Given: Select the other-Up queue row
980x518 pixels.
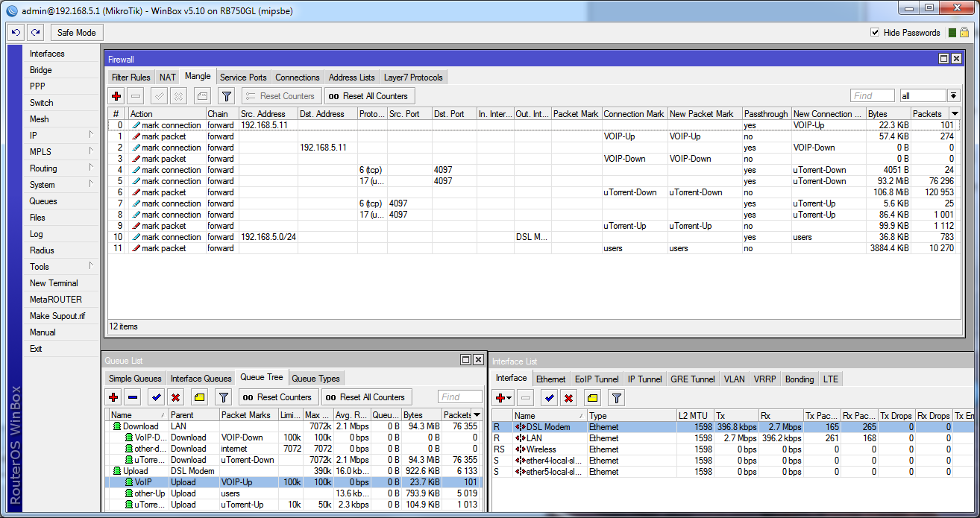Looking at the screenshot, I should [x=296, y=493].
